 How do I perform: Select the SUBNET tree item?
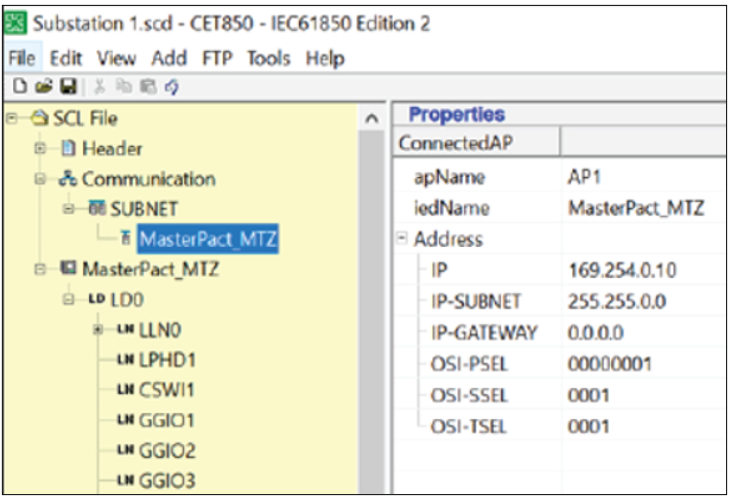(x=144, y=209)
